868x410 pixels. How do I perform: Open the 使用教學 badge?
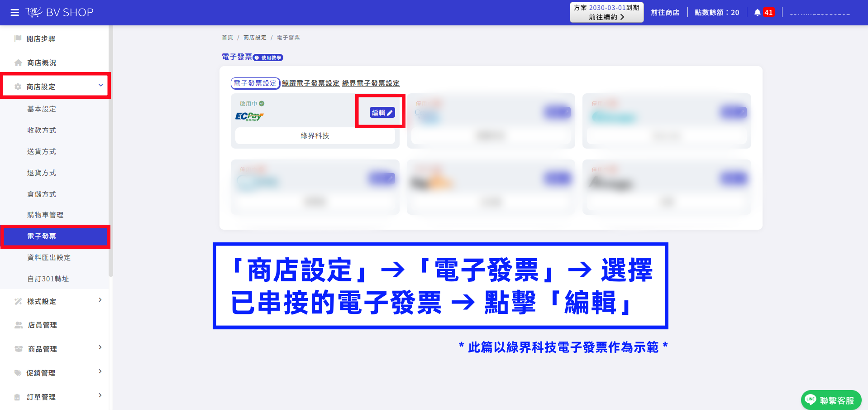(268, 58)
